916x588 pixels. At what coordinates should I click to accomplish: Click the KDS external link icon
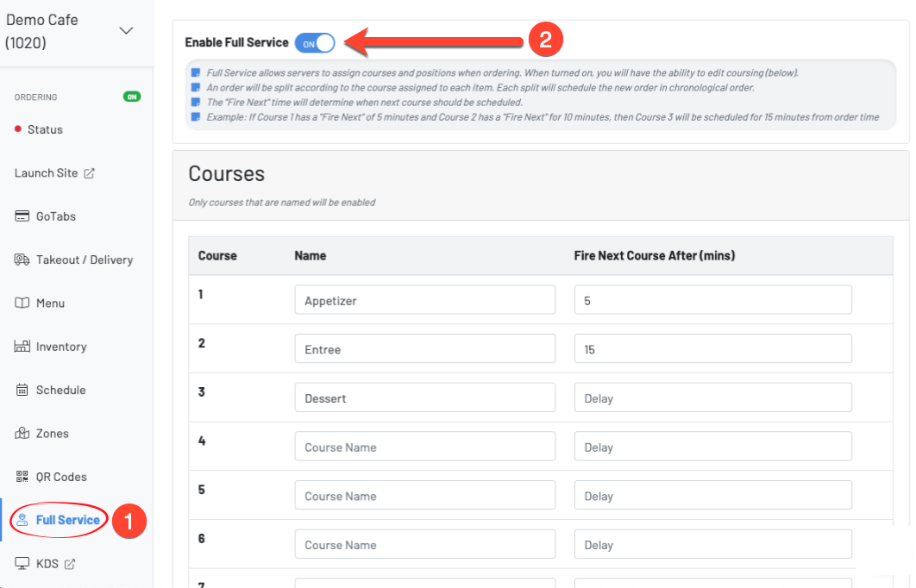click(x=70, y=564)
